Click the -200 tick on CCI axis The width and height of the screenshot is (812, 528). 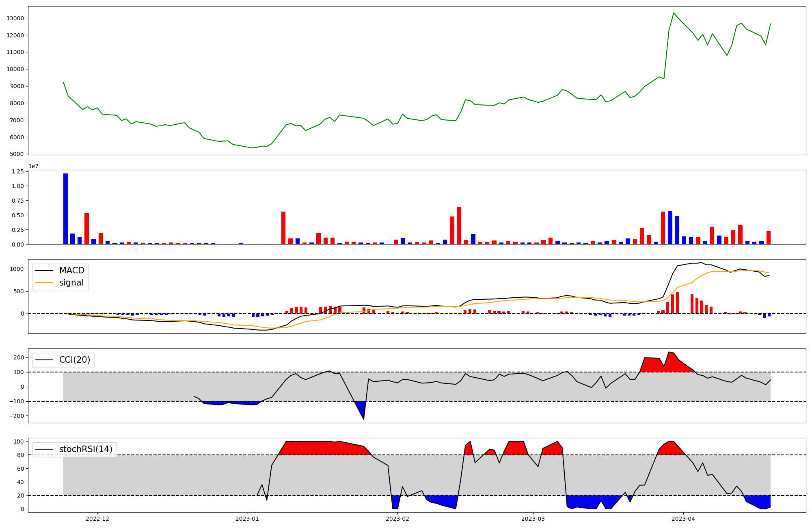tap(17, 416)
